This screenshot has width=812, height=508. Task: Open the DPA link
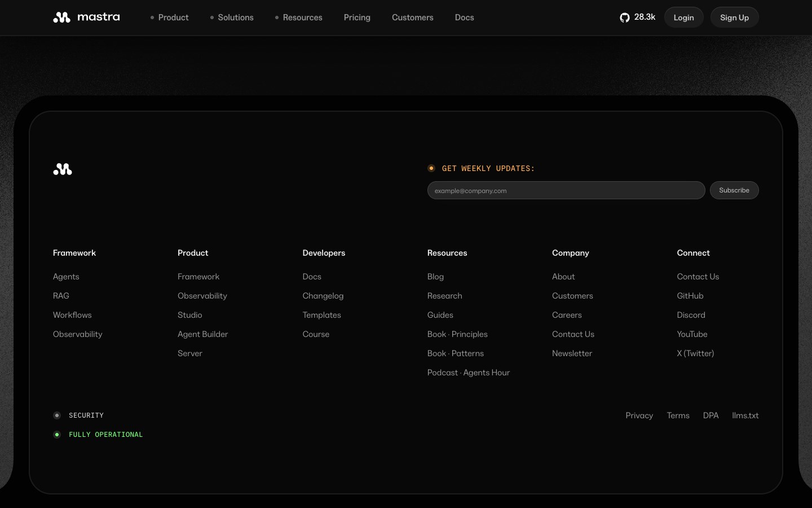point(710,415)
